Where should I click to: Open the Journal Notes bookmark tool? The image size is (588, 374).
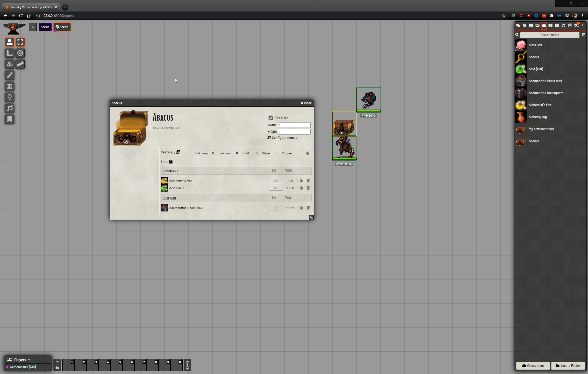[x=10, y=119]
